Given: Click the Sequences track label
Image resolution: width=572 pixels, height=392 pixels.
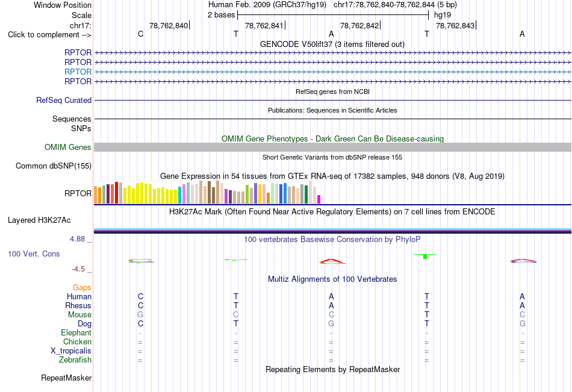Looking at the screenshot, I should point(72,119).
